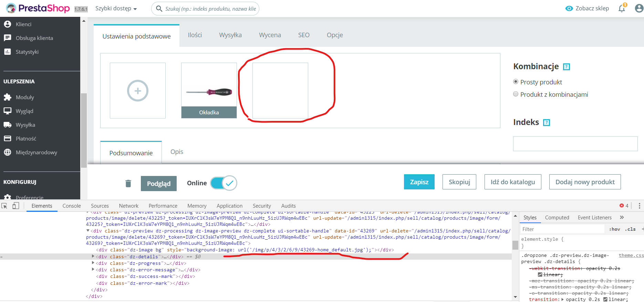Screen dimensions: 644x302
Task: Switch to the Wycena tab
Action: click(x=270, y=35)
